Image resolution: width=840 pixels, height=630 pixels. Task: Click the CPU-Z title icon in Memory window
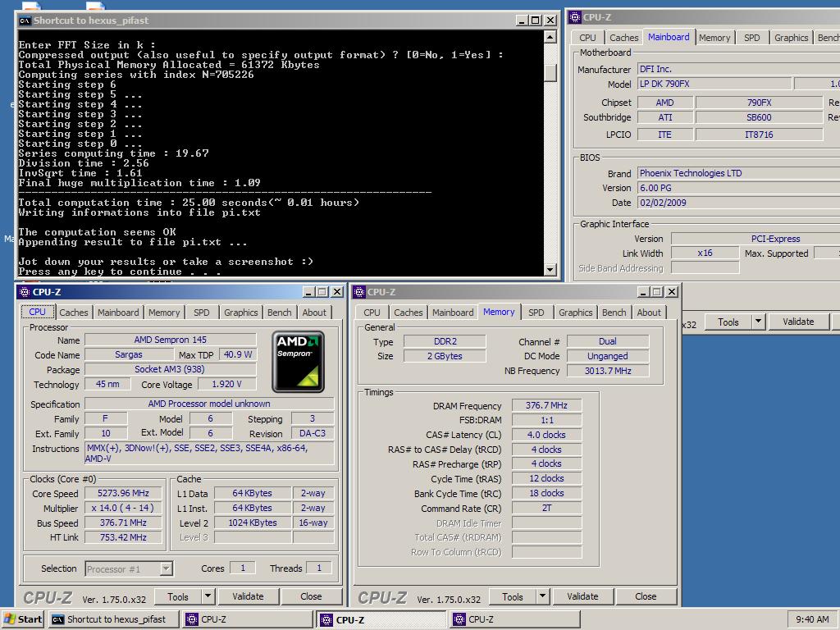tap(359, 292)
